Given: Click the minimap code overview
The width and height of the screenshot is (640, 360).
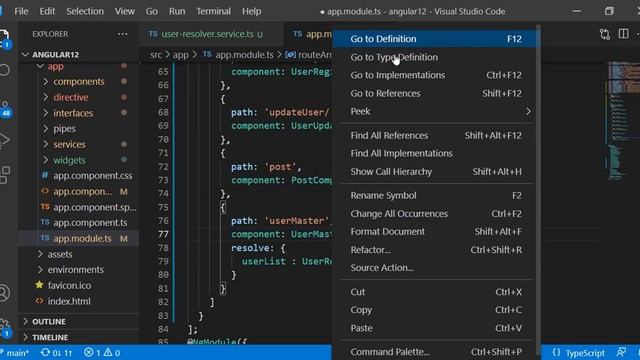Looking at the screenshot, I should coord(622,120).
